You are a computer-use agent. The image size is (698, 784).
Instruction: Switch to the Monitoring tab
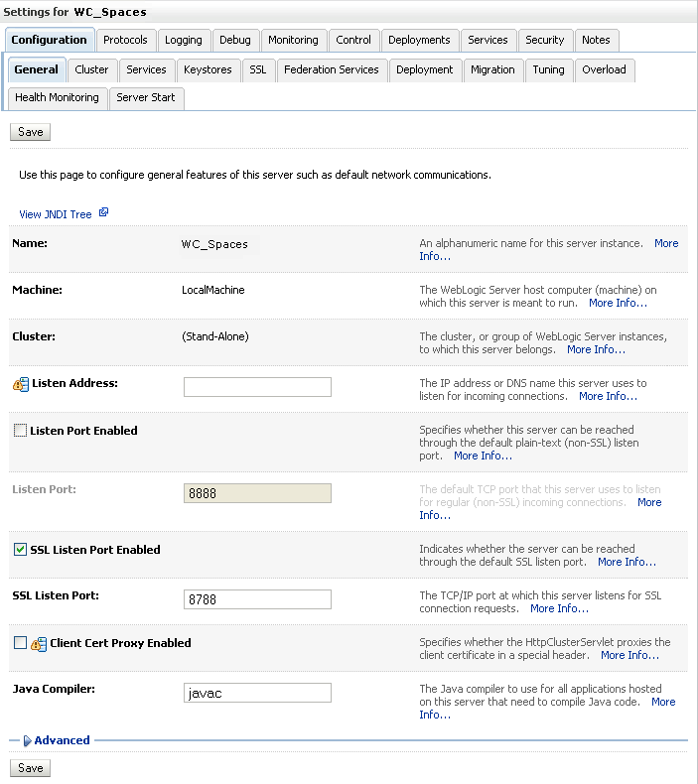[x=293, y=40]
